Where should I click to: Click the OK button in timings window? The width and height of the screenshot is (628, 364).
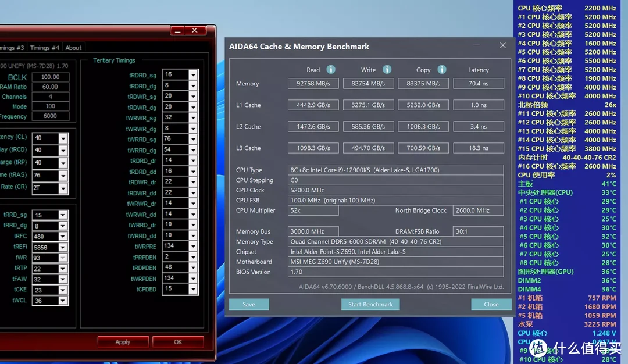coord(178,342)
